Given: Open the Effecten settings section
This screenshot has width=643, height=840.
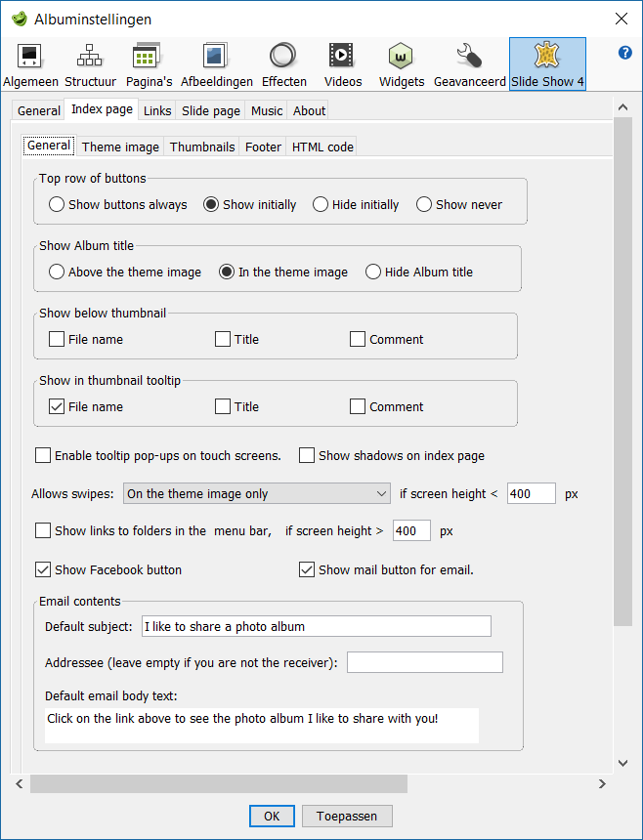Looking at the screenshot, I should pyautogui.click(x=284, y=64).
